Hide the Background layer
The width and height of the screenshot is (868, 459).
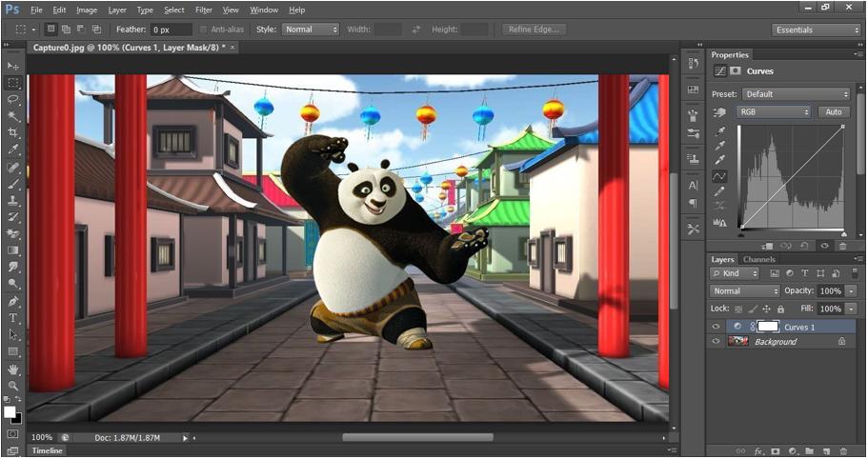716,341
